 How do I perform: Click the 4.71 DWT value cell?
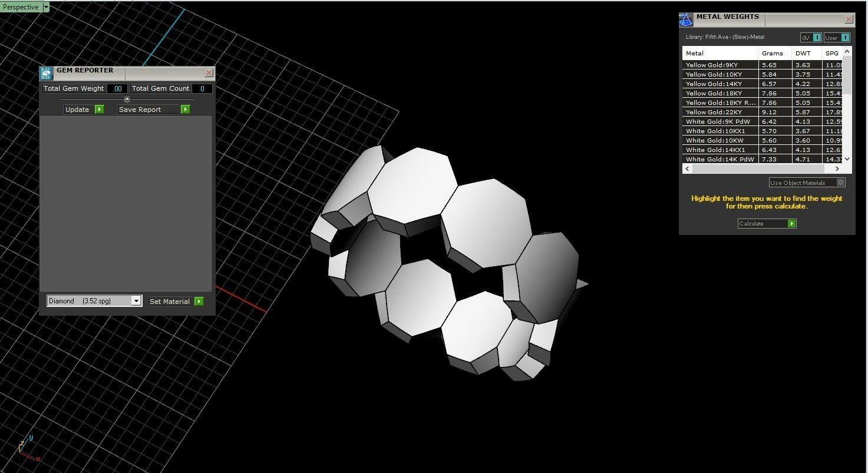tap(807, 159)
